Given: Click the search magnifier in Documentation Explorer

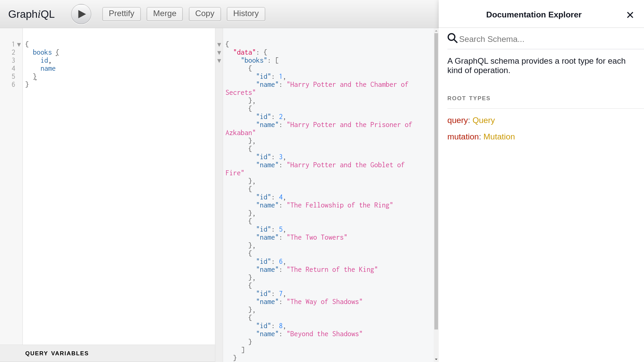Looking at the screenshot, I should pyautogui.click(x=452, y=38).
